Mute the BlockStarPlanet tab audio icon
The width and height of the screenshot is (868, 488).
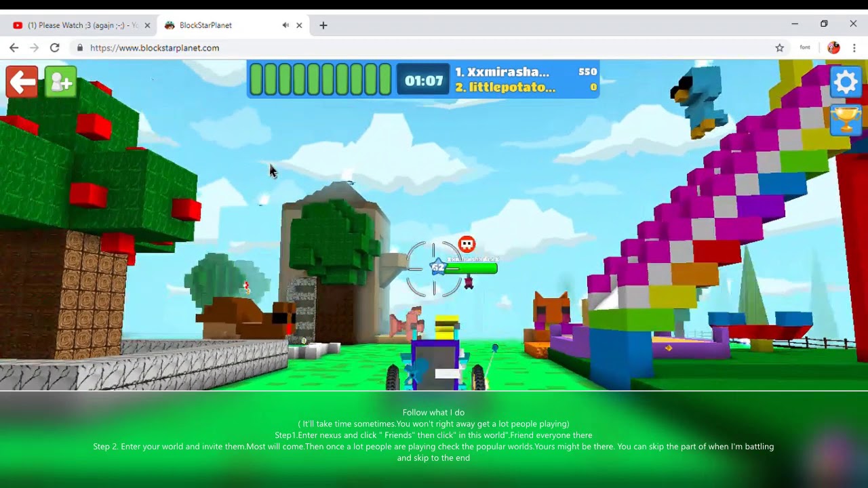click(x=285, y=25)
